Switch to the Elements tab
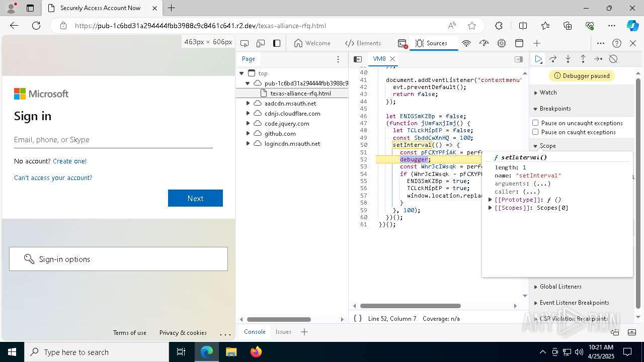This screenshot has width=644, height=362. (363, 43)
